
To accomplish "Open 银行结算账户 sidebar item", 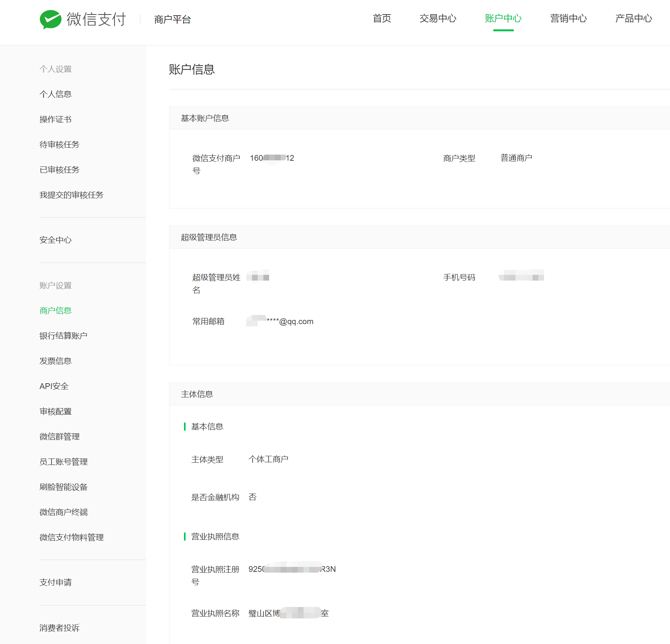I will click(64, 336).
